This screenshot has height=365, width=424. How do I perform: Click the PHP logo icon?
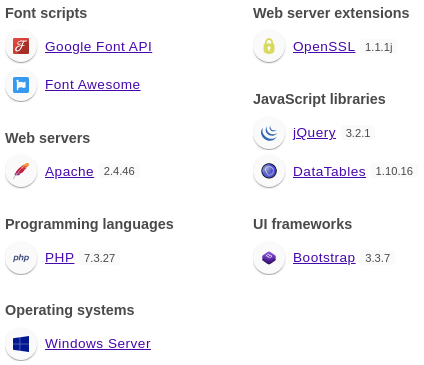(21, 258)
